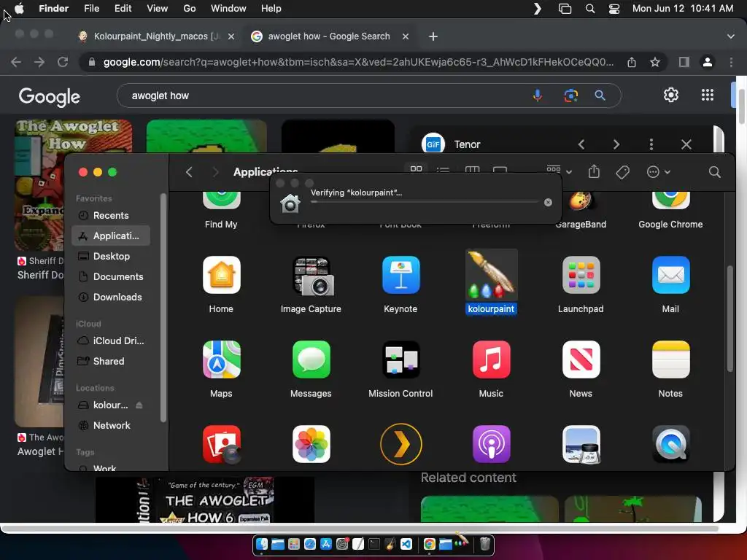747x560 pixels.
Task: Select Recents in Finder sidebar
Action: (x=111, y=215)
